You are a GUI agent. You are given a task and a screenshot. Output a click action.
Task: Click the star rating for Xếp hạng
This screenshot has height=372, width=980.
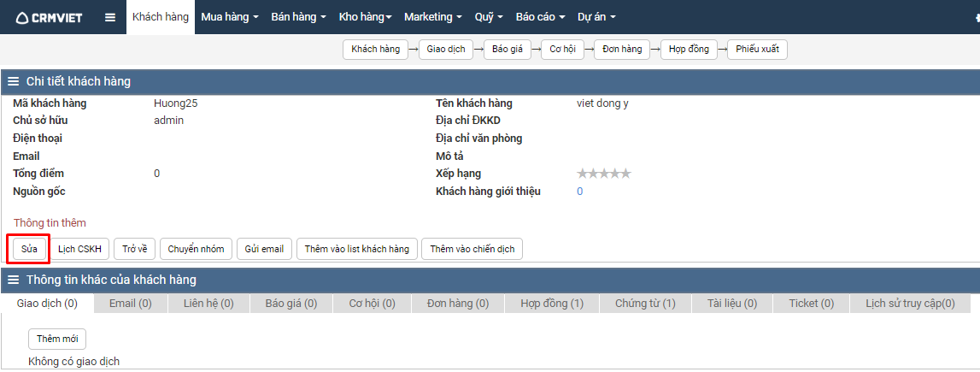(x=603, y=174)
